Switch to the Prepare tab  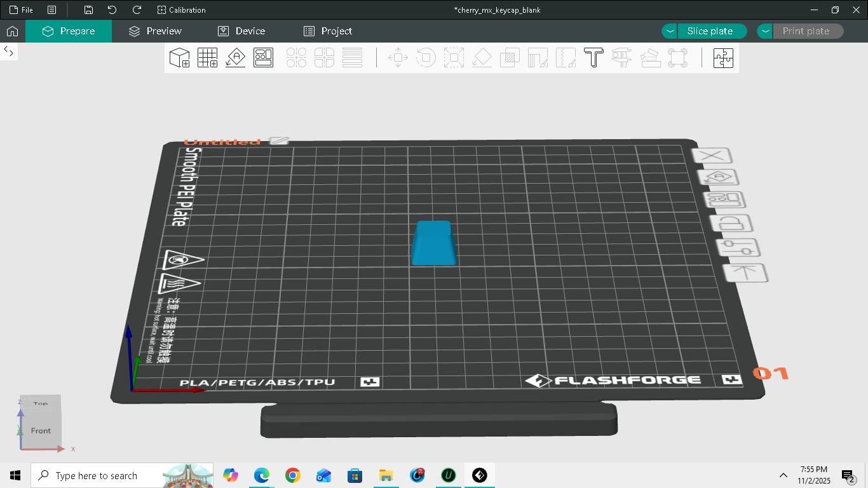[x=69, y=31]
